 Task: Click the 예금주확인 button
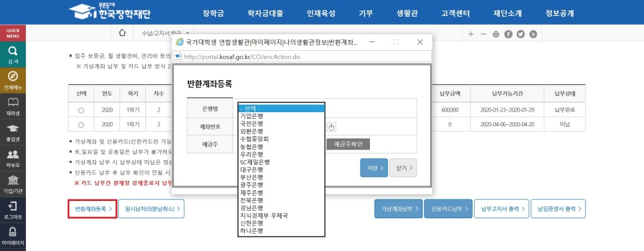348,144
